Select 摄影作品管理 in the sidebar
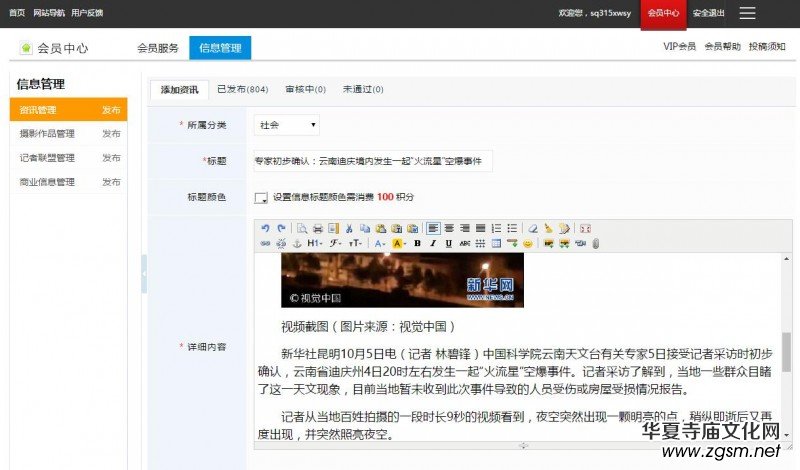This screenshot has height=470, width=800. point(47,133)
